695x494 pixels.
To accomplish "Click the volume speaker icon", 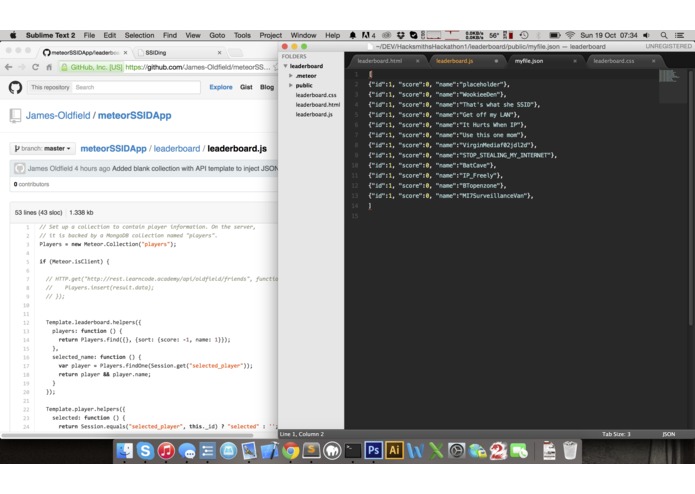I will (x=647, y=35).
